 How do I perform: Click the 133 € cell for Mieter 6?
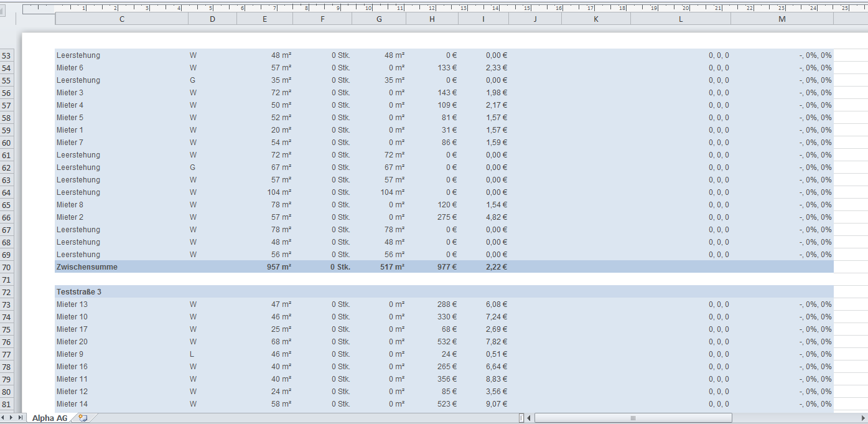(432, 68)
